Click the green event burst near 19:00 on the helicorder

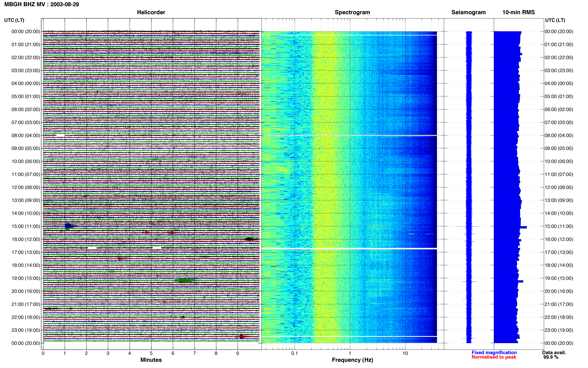(185, 280)
